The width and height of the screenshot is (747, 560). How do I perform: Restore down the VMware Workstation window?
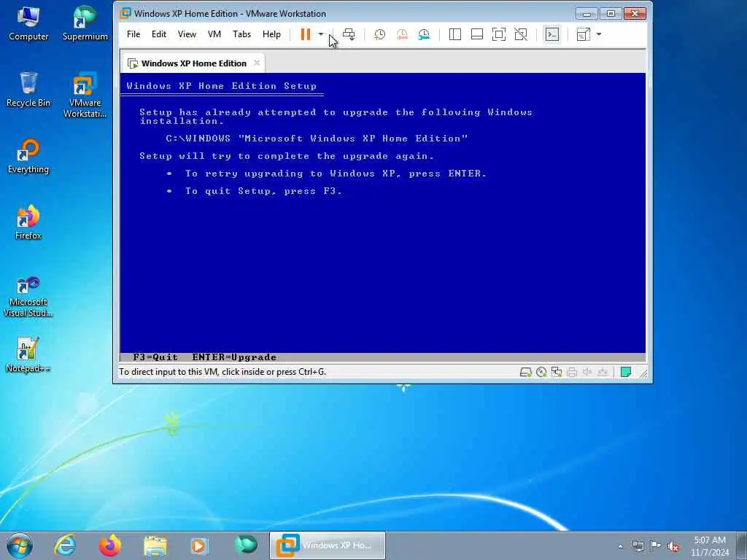tap(611, 14)
